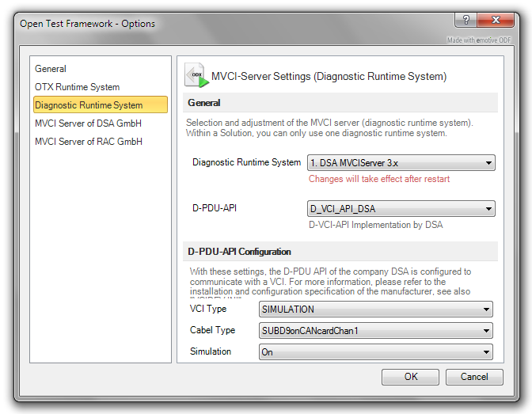Expand the D-PDU-API dropdown

tap(401, 209)
